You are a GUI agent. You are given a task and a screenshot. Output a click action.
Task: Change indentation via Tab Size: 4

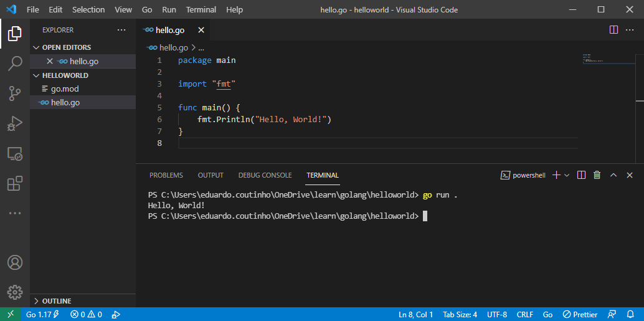click(x=460, y=314)
